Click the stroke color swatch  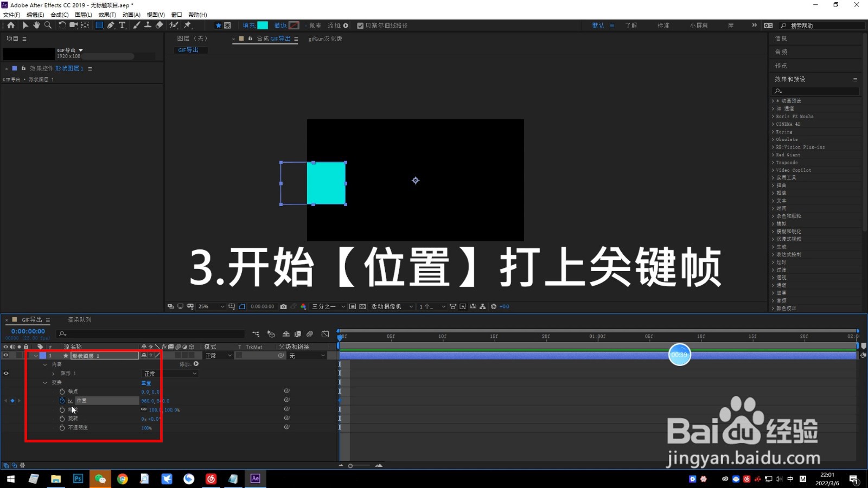pos(294,25)
